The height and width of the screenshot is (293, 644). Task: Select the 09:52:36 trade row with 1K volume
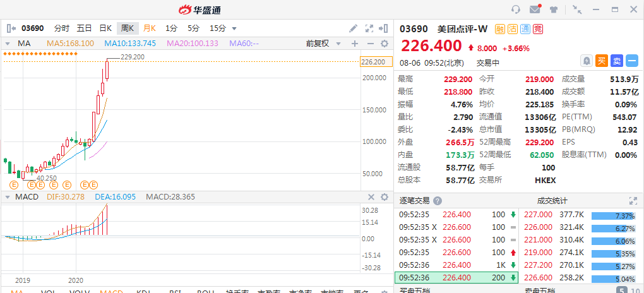[x=456, y=265]
